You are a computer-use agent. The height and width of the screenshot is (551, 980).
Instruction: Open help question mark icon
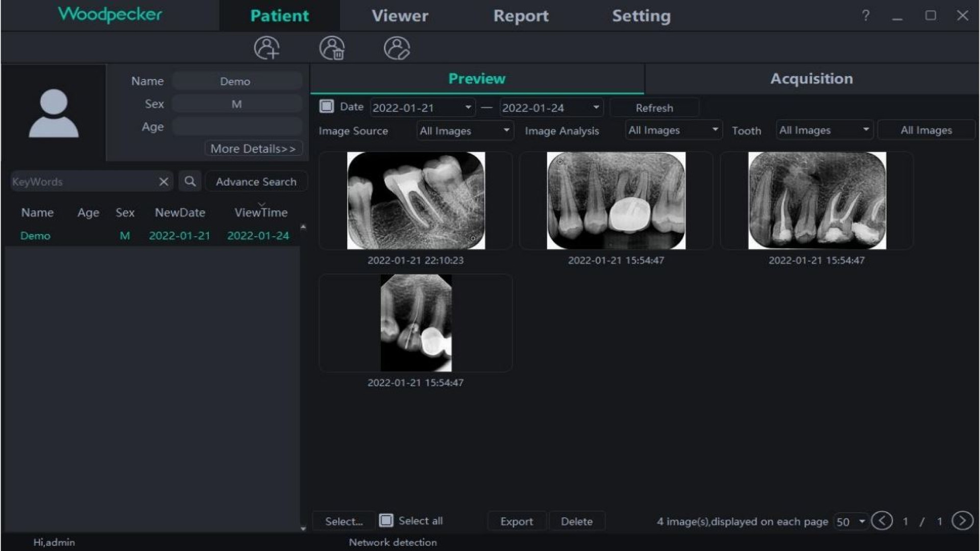(x=865, y=16)
